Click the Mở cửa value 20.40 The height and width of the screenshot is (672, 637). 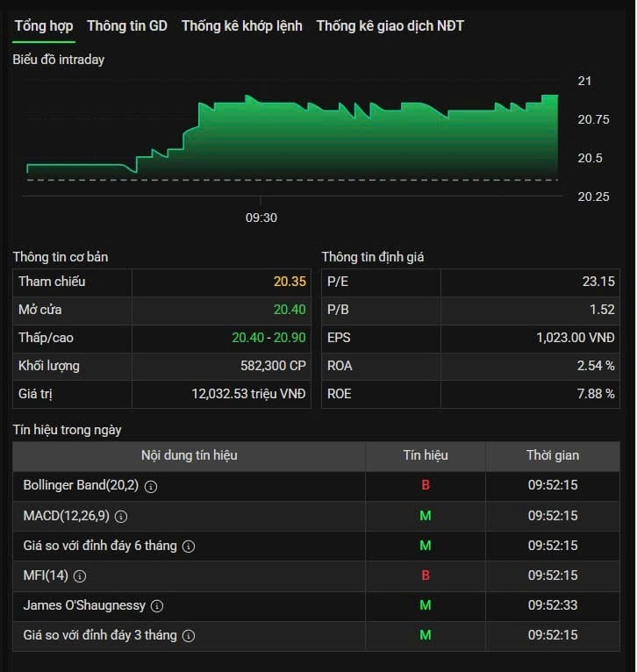pos(290,310)
